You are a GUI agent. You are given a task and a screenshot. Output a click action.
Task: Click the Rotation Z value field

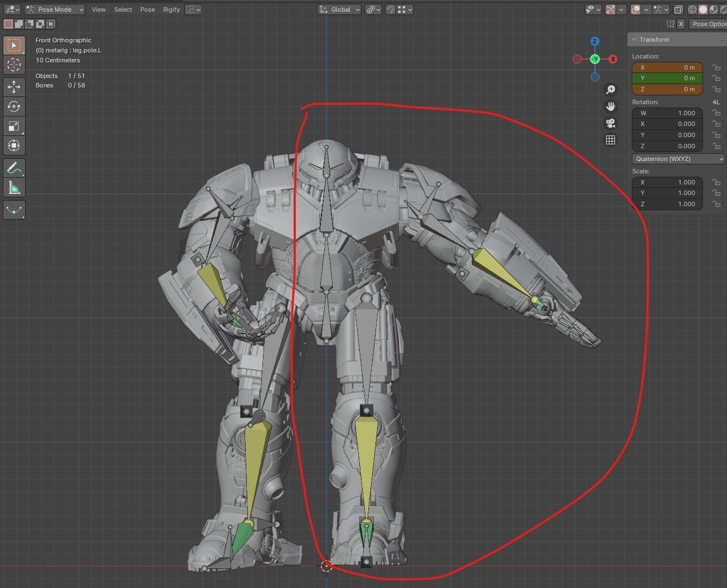[x=667, y=146]
